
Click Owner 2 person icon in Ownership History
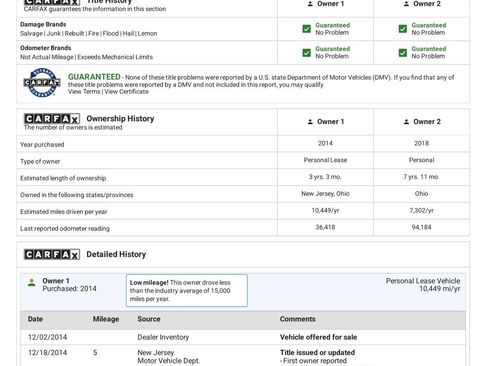coord(406,122)
